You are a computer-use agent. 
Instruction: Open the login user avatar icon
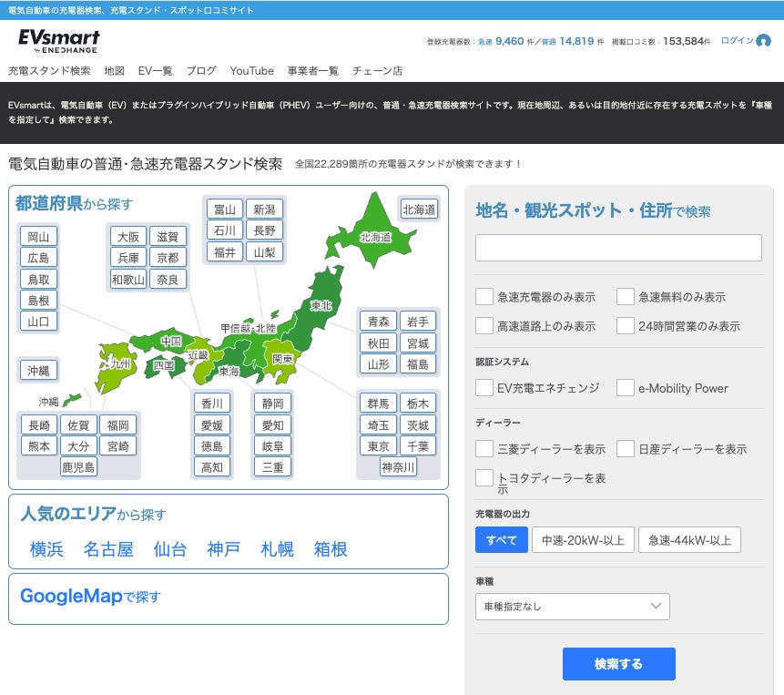pos(763,40)
